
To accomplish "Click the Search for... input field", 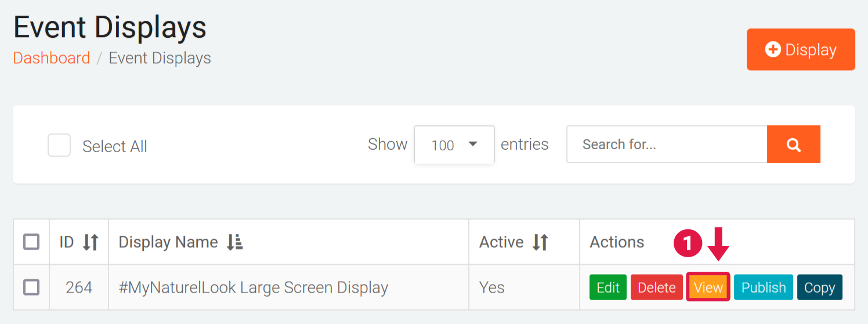I will click(x=667, y=145).
